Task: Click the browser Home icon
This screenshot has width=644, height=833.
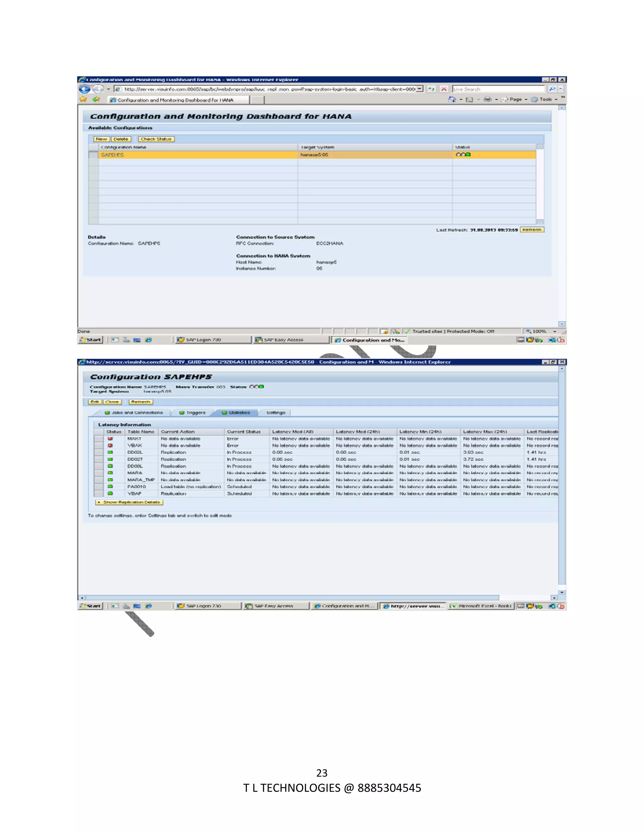Action: (452, 100)
